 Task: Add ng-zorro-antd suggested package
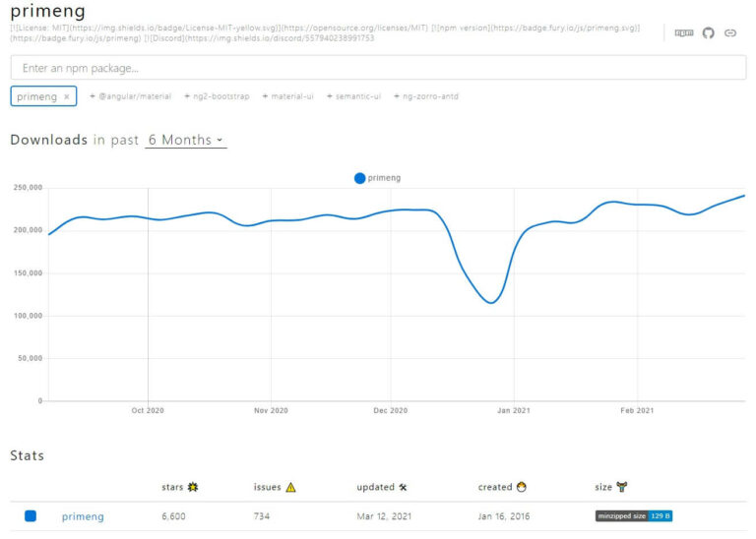click(426, 96)
